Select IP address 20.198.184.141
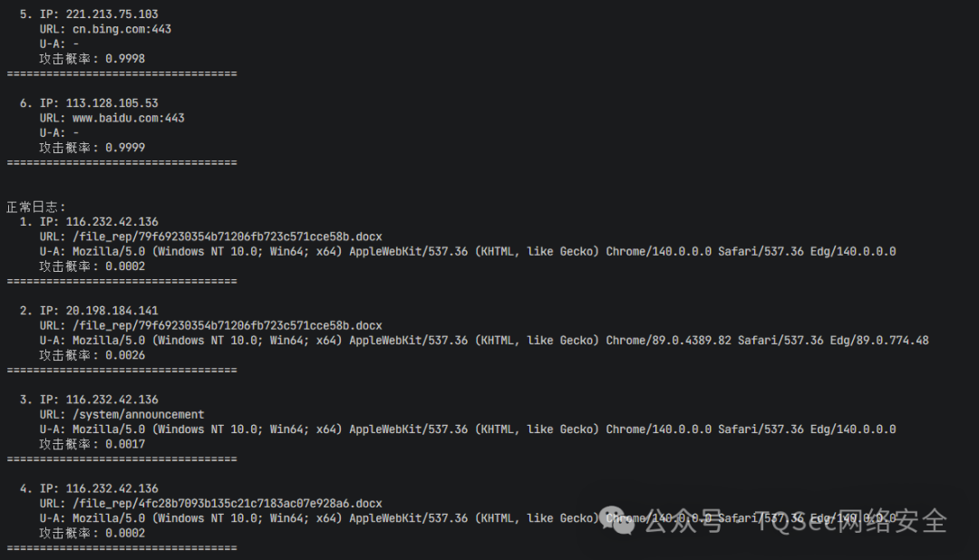This screenshot has width=979, height=560. click(x=111, y=311)
